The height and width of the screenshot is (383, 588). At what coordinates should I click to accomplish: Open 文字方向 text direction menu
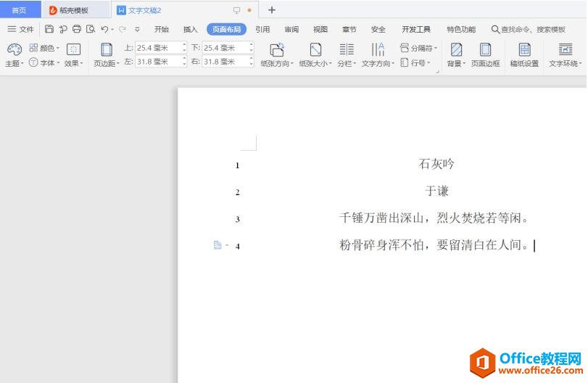[378, 55]
